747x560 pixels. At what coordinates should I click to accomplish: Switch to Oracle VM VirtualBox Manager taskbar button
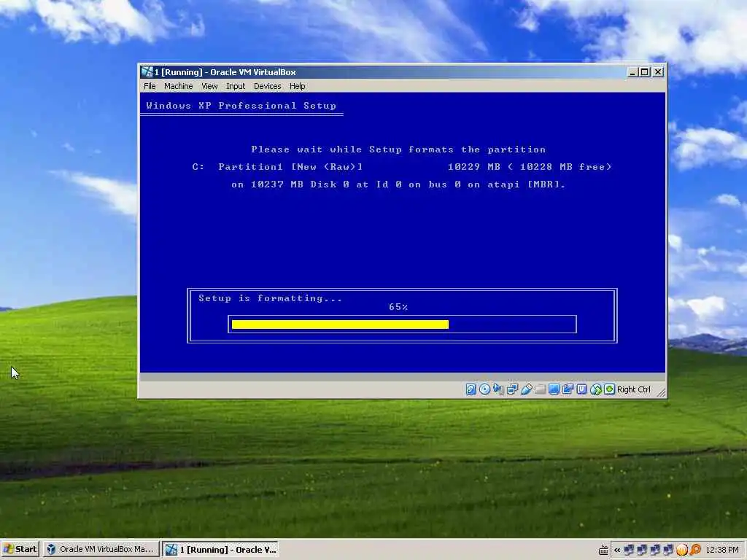tap(100, 549)
